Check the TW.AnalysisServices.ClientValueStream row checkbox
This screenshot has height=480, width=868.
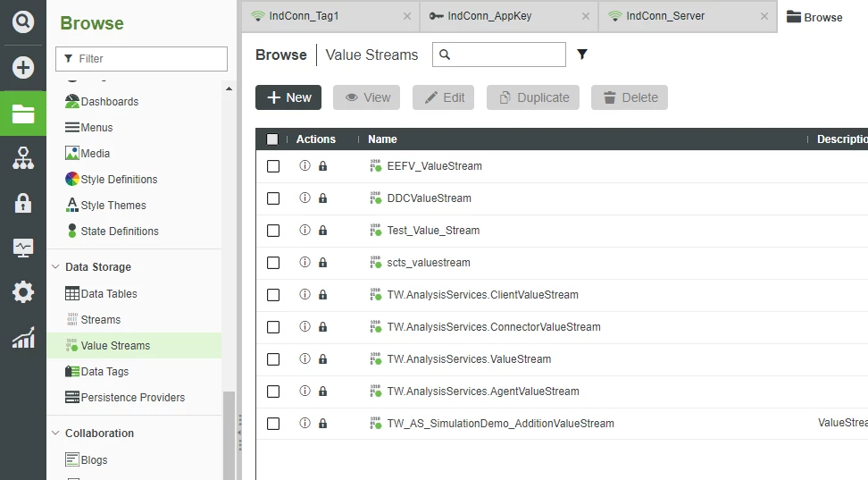(273, 295)
